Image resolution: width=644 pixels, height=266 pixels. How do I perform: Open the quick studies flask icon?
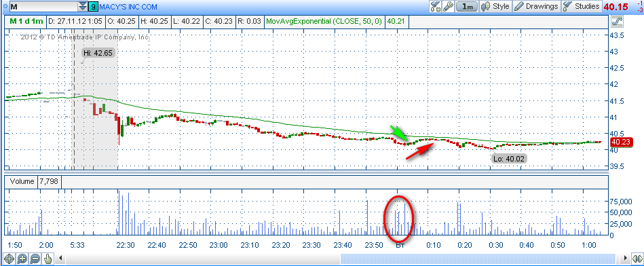(x=435, y=6)
